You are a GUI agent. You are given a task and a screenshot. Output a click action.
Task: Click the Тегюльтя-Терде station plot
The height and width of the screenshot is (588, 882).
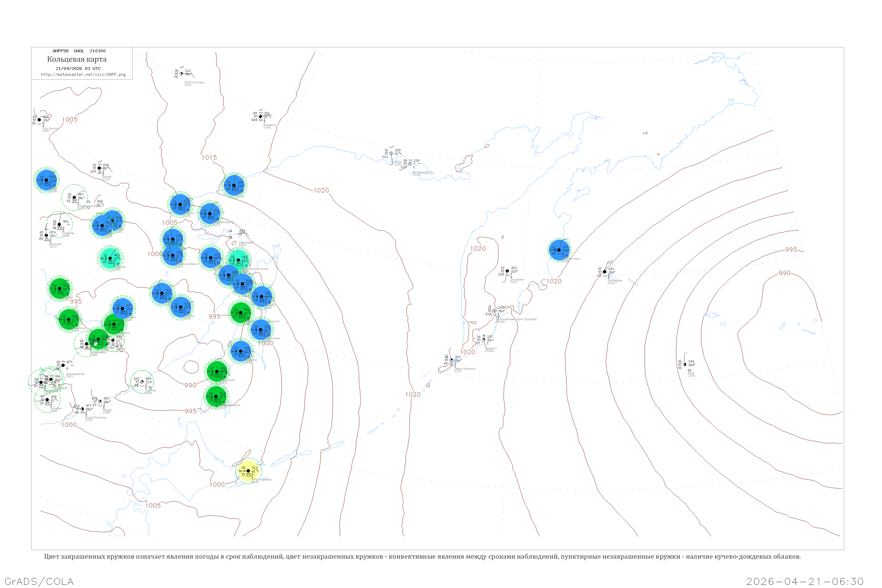(181, 74)
